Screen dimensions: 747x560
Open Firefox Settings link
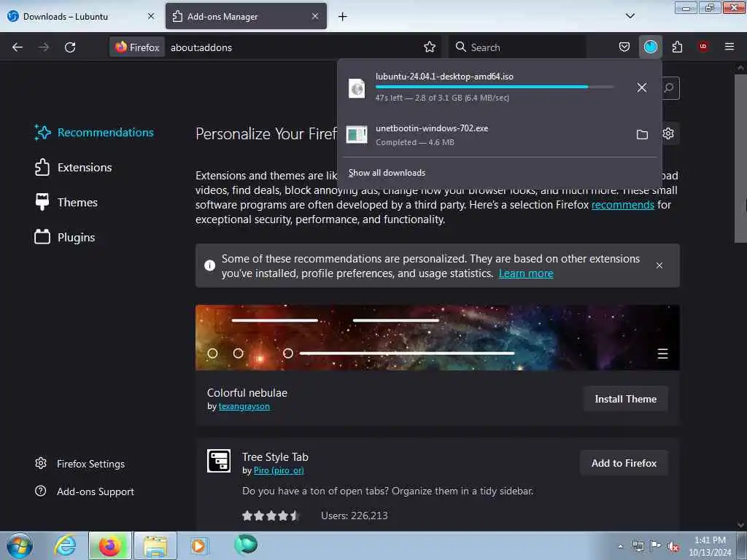click(x=80, y=464)
